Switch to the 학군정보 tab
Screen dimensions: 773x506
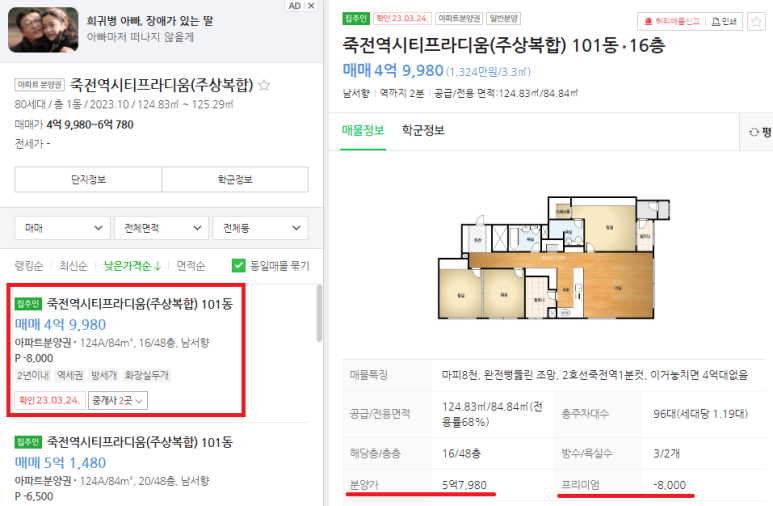coord(423,130)
